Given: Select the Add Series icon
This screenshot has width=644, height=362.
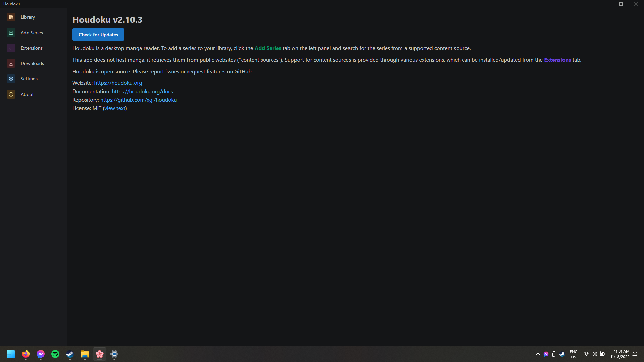Looking at the screenshot, I should pos(11,32).
